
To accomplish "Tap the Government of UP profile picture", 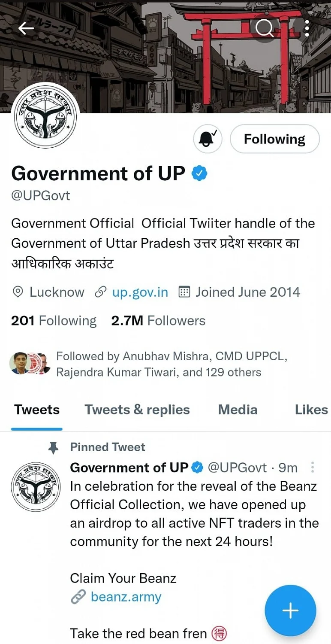I will [45, 116].
